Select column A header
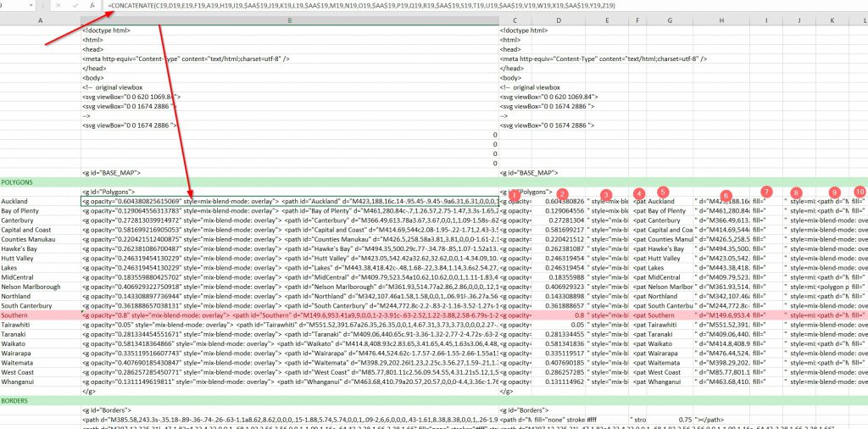The height and width of the screenshot is (429, 868). (x=40, y=19)
